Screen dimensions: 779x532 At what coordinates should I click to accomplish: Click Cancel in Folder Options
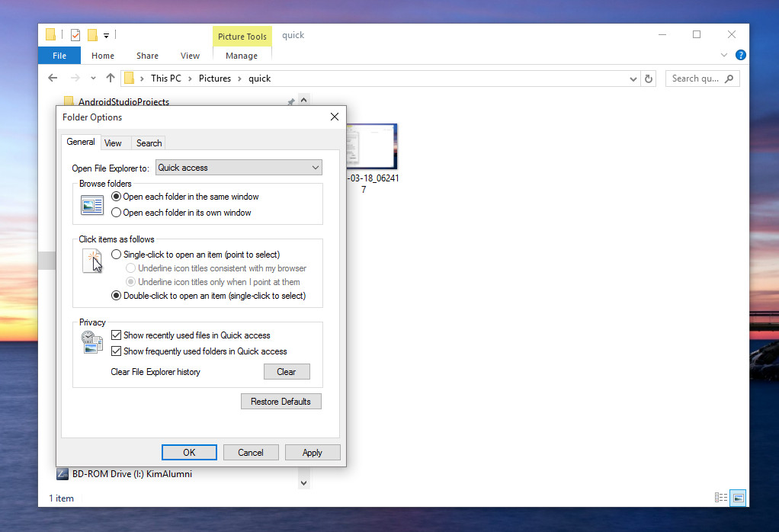click(251, 453)
